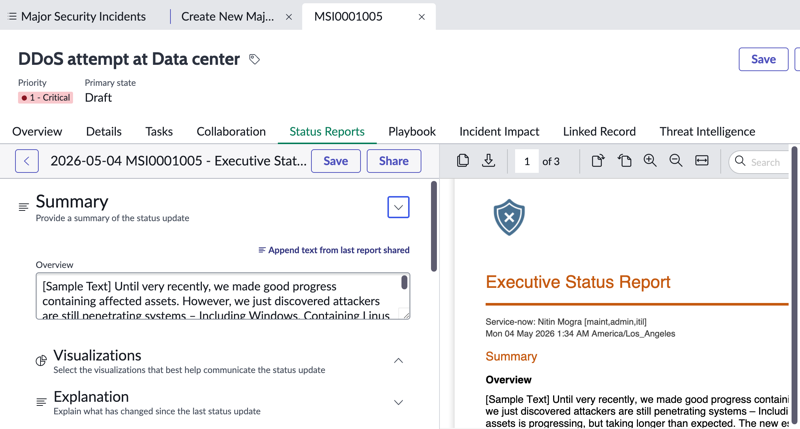The width and height of the screenshot is (800, 429).
Task: Click the tag icon beside the incident title
Action: coord(254,59)
